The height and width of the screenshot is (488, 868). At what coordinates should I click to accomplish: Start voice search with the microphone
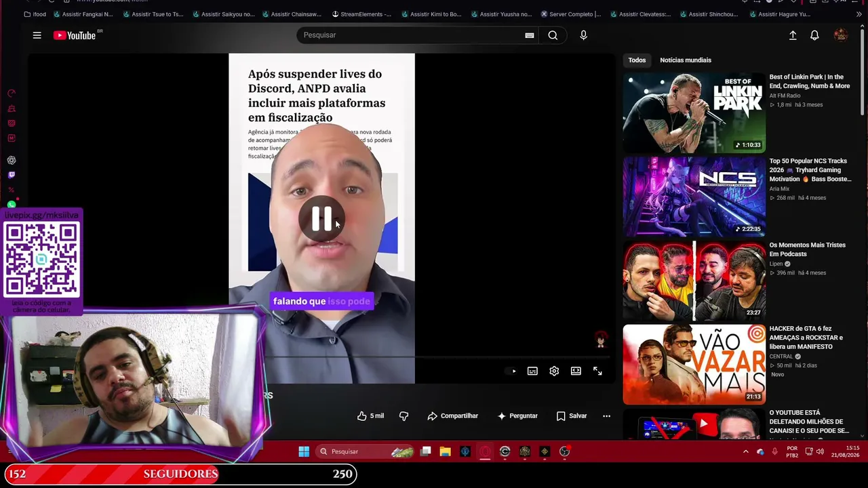pos(583,35)
